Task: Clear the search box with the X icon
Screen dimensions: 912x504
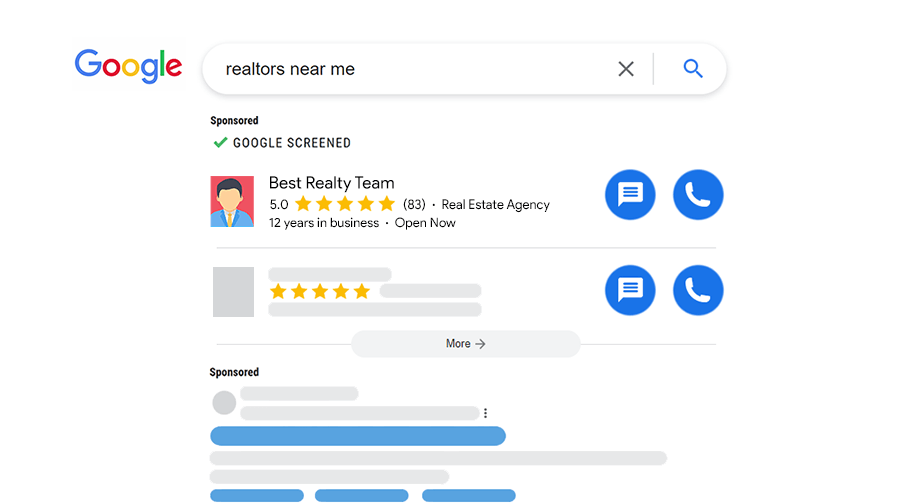Action: coord(626,69)
